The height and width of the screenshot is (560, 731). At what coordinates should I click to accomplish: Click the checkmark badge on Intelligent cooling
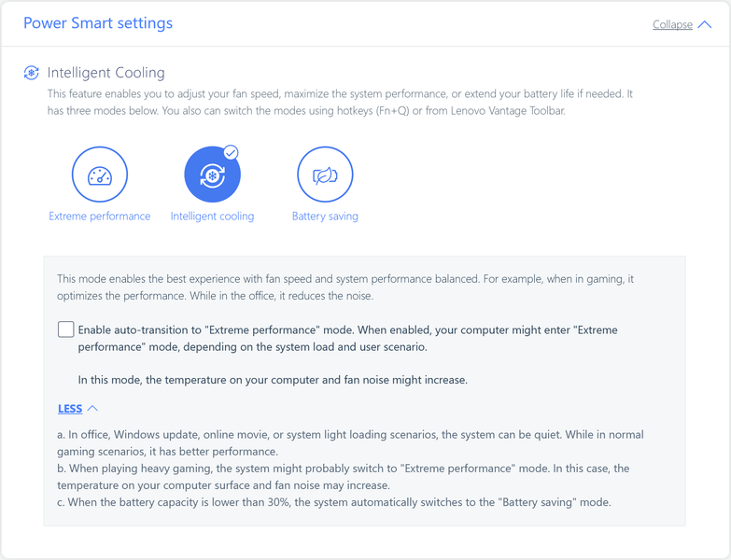pyautogui.click(x=231, y=152)
